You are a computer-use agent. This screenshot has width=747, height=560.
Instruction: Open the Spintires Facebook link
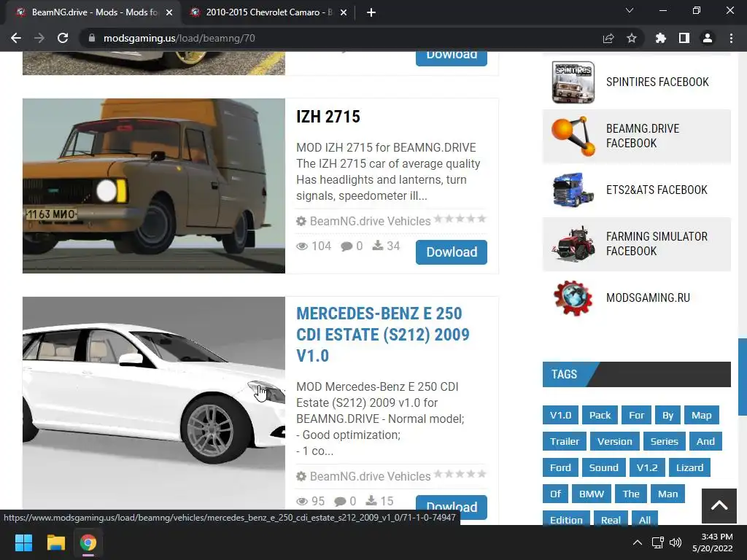click(x=657, y=82)
